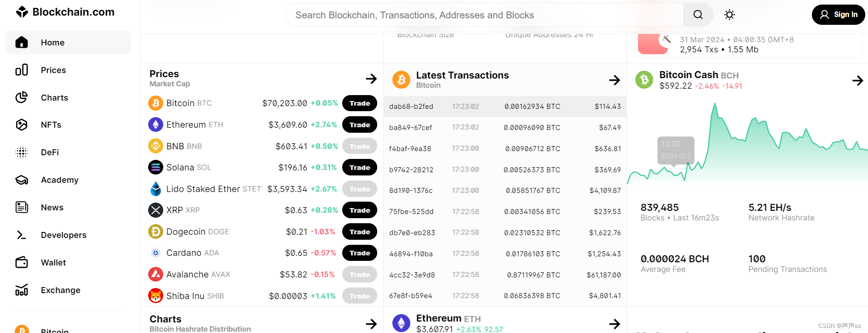
Task: Expand Latest Transactions arrow
Action: click(615, 80)
